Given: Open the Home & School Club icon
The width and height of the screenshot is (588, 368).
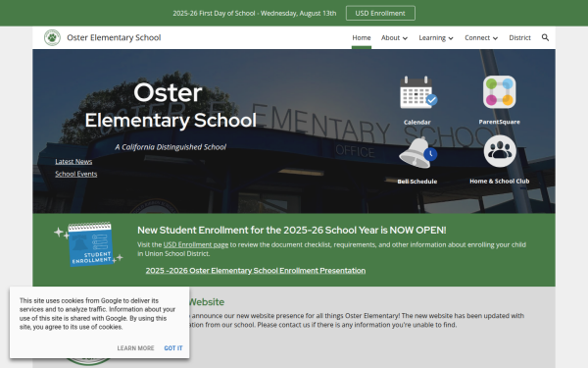Looking at the screenshot, I should [500, 151].
